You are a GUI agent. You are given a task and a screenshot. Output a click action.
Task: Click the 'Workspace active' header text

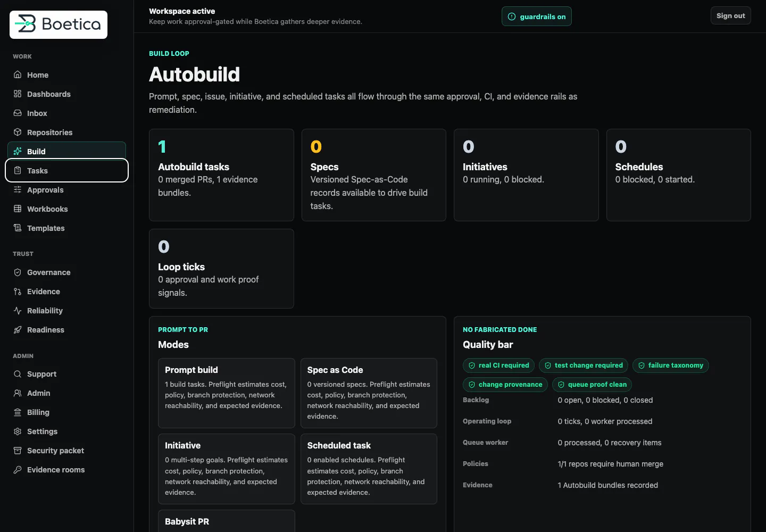[x=182, y=11]
